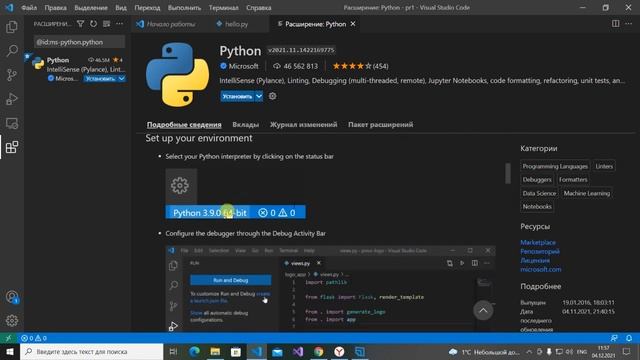Open the Вид menu

tap(121, 8)
